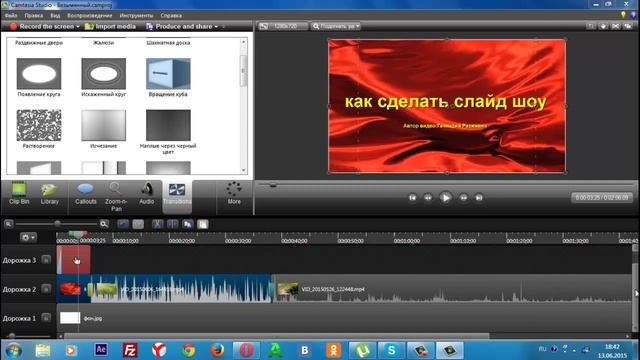Open Record the screen dropdown arrow

(78, 27)
